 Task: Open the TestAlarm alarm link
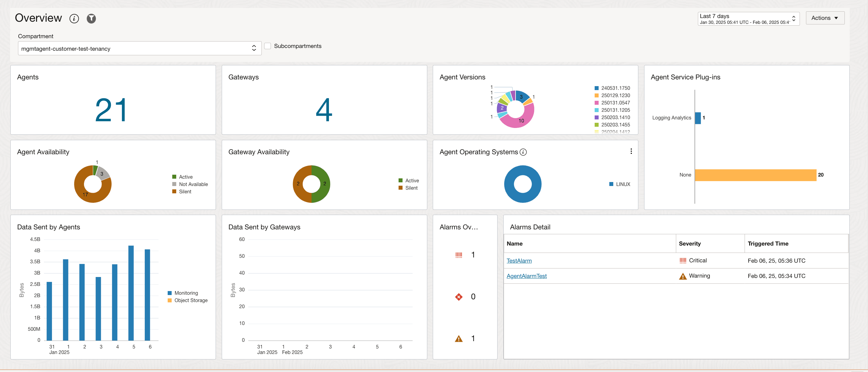tap(519, 261)
